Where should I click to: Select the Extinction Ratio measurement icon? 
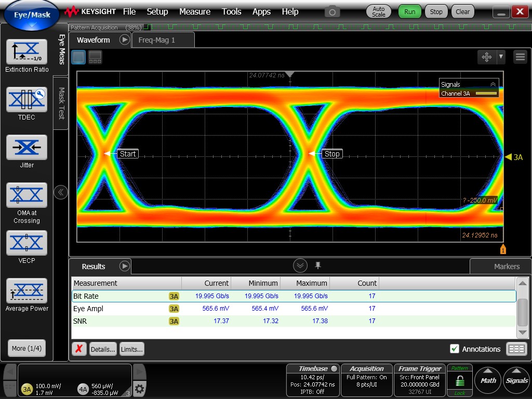pos(26,51)
